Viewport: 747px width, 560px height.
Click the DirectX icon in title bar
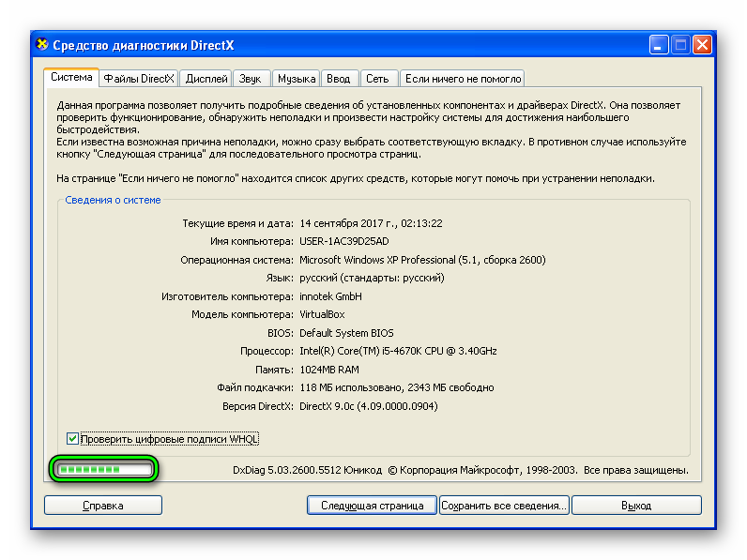tap(42, 45)
